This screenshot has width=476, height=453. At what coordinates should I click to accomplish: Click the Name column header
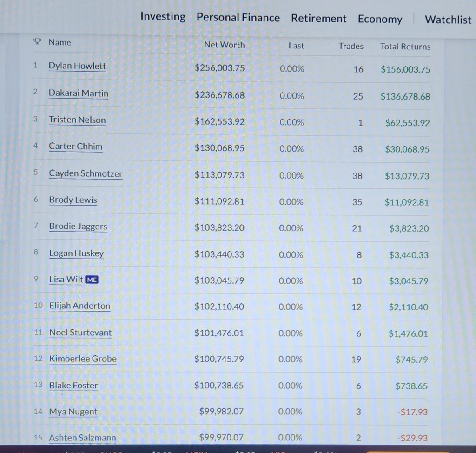click(60, 42)
